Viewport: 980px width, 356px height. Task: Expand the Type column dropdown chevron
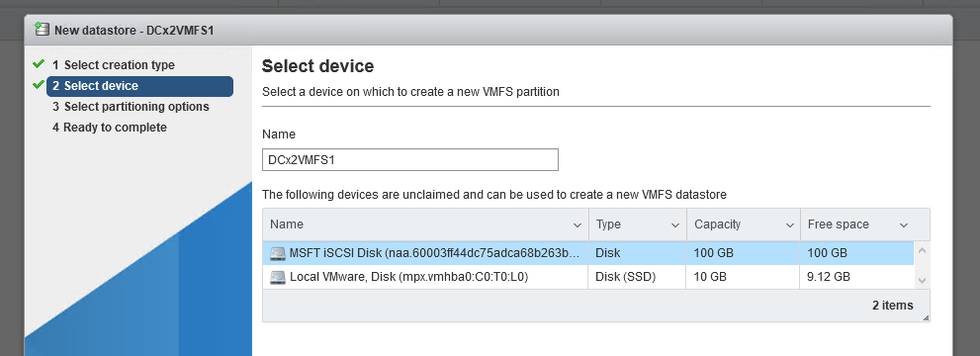pyautogui.click(x=675, y=224)
